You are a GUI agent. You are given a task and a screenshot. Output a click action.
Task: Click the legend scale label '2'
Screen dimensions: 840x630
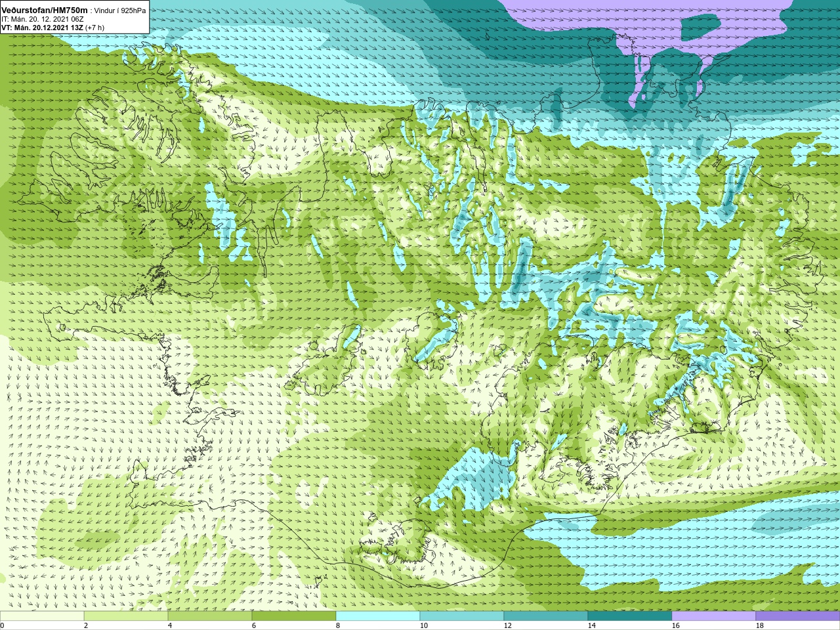coord(86,625)
